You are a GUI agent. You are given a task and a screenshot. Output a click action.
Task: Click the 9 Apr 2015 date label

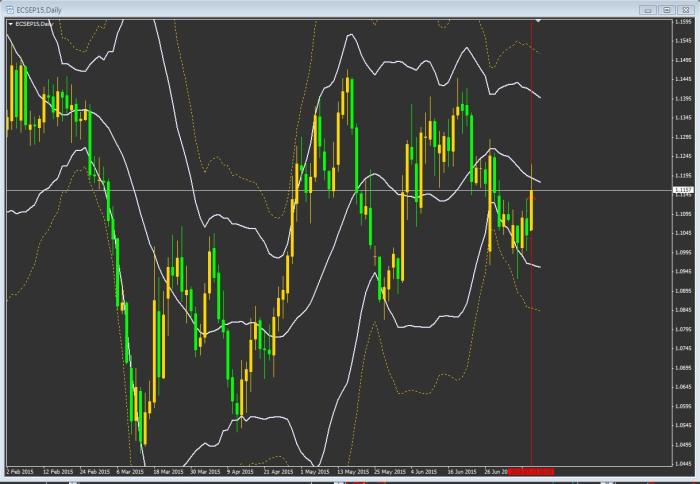(x=240, y=471)
